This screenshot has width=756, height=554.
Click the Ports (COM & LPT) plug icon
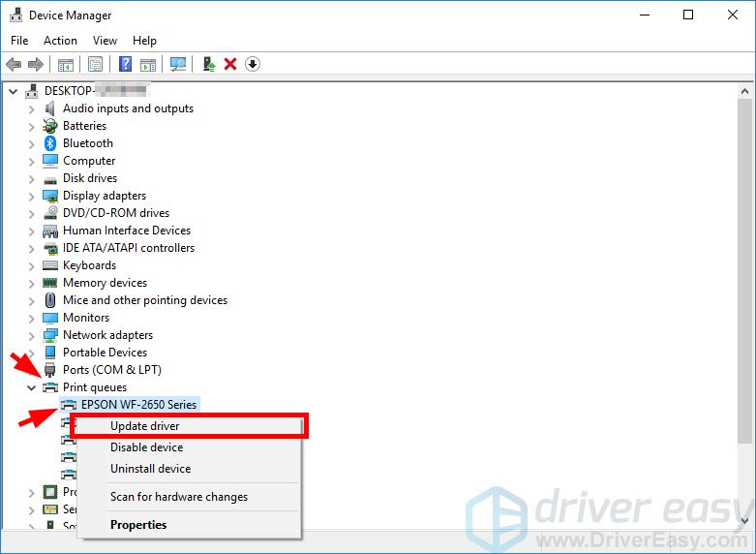click(x=50, y=370)
